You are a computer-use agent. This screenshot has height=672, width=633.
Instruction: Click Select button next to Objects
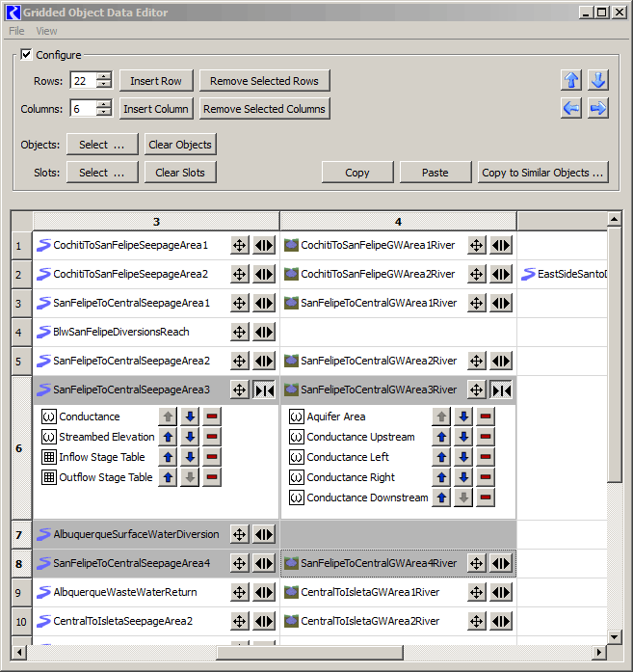click(x=102, y=145)
